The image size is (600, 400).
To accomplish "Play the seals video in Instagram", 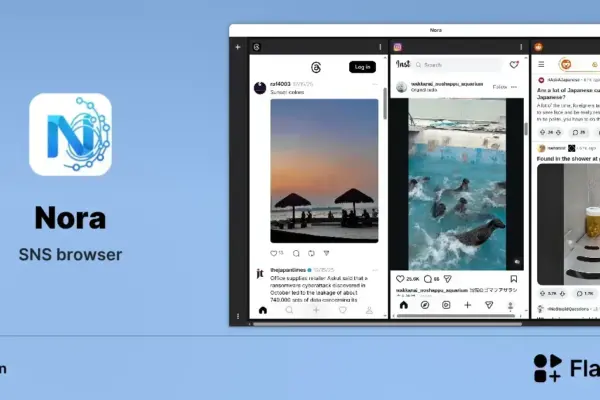I will pyautogui.click(x=457, y=184).
